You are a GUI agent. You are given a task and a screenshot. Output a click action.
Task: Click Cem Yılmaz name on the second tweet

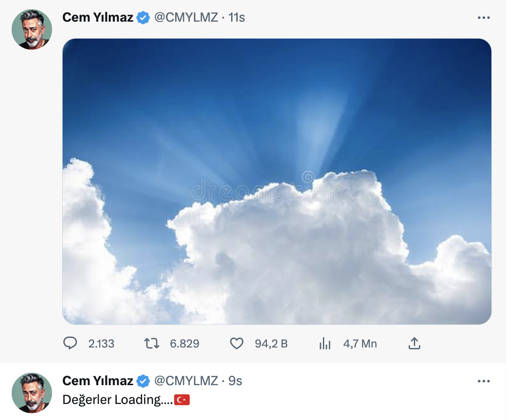pyautogui.click(x=98, y=381)
